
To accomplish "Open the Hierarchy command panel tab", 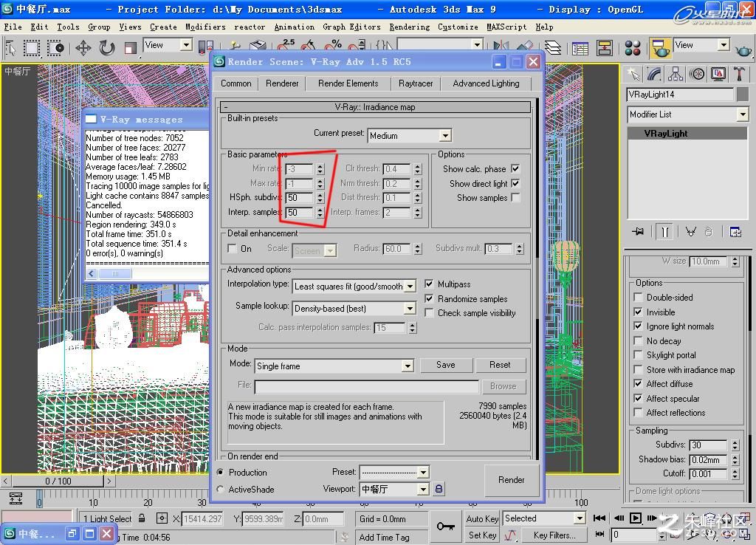I will pos(676,74).
